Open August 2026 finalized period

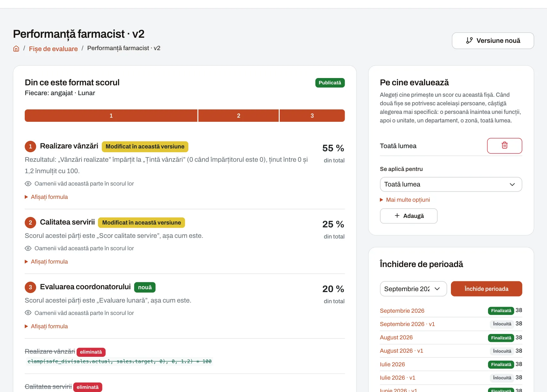(x=396, y=337)
